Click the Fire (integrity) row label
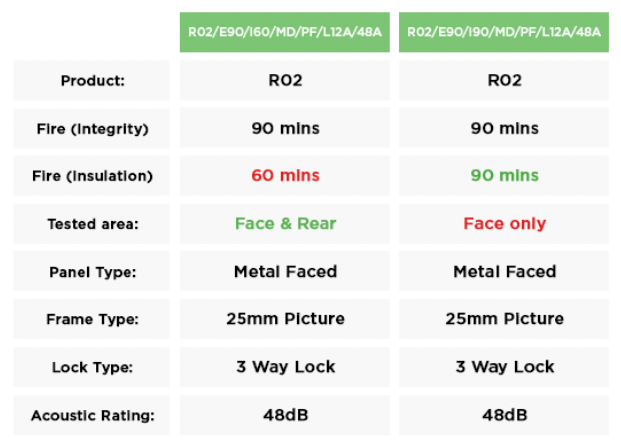Image resolution: width=621 pixels, height=447 pixels. click(91, 128)
